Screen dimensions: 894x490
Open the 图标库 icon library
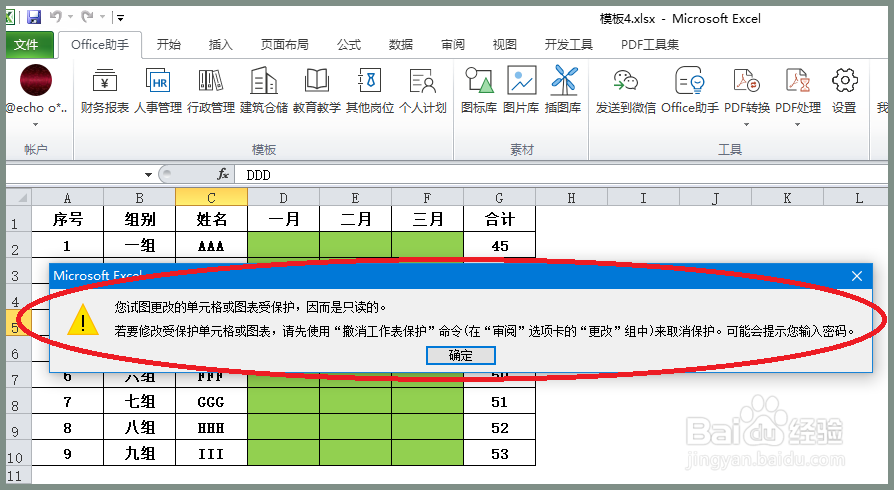pyautogui.click(x=479, y=90)
